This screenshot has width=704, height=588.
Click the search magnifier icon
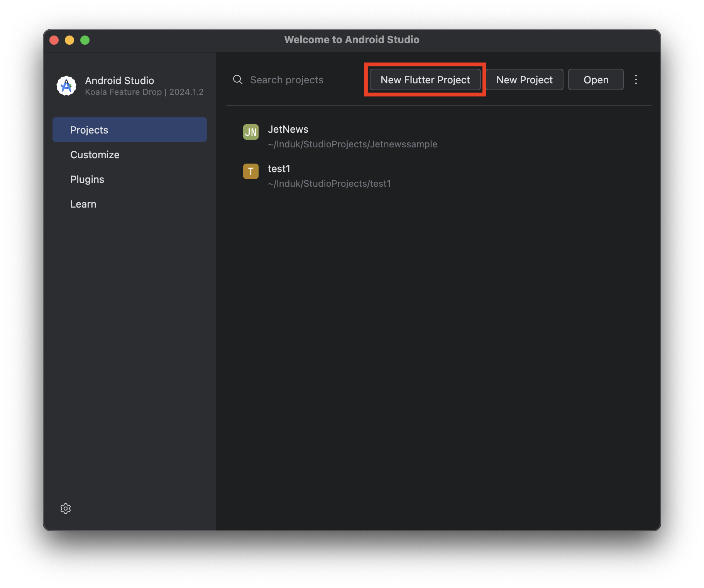coord(238,79)
